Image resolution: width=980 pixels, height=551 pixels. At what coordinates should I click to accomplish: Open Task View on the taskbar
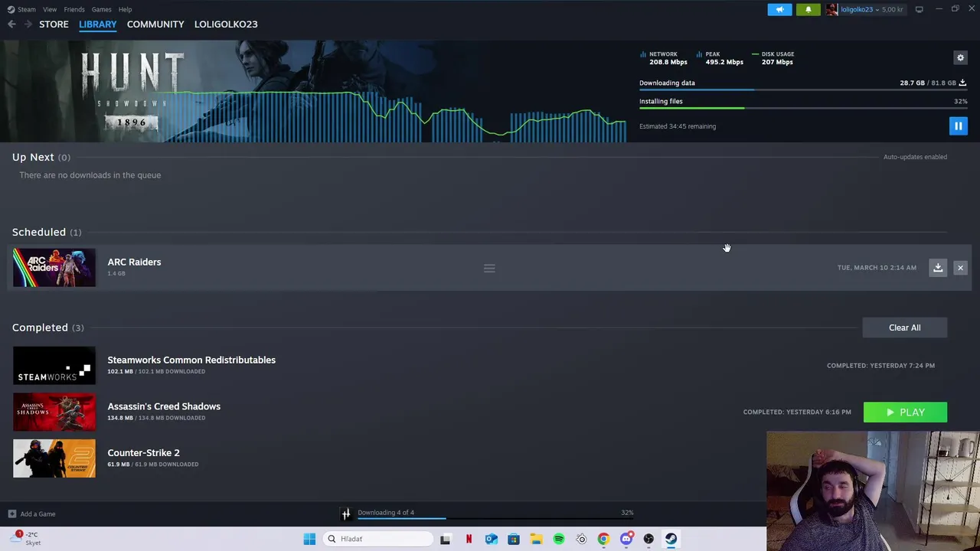coord(446,539)
